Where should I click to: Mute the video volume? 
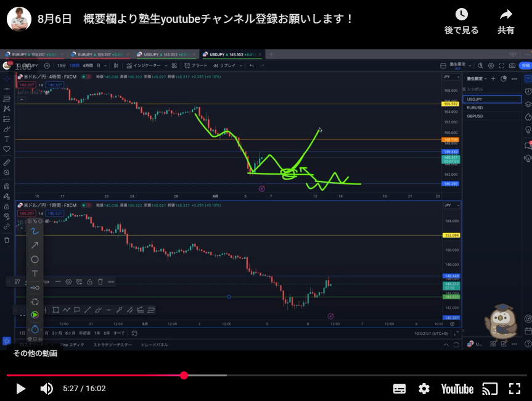(47, 389)
